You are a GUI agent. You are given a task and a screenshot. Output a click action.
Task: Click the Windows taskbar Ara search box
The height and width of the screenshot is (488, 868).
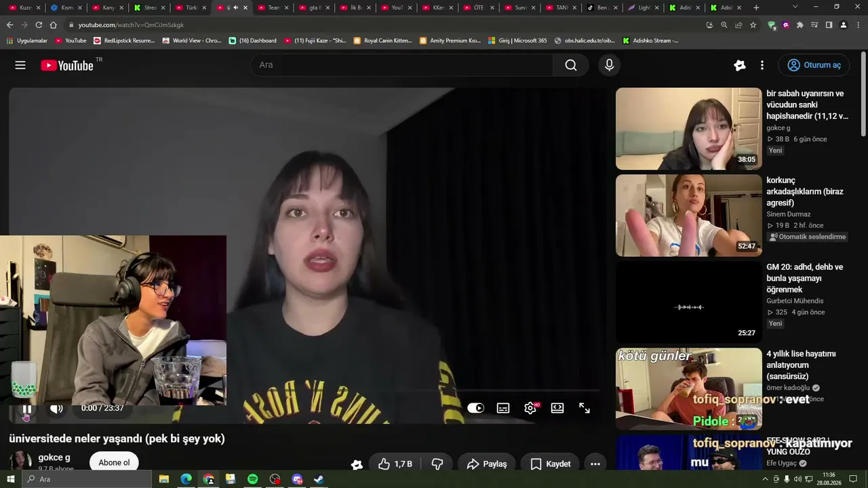pos(86,479)
